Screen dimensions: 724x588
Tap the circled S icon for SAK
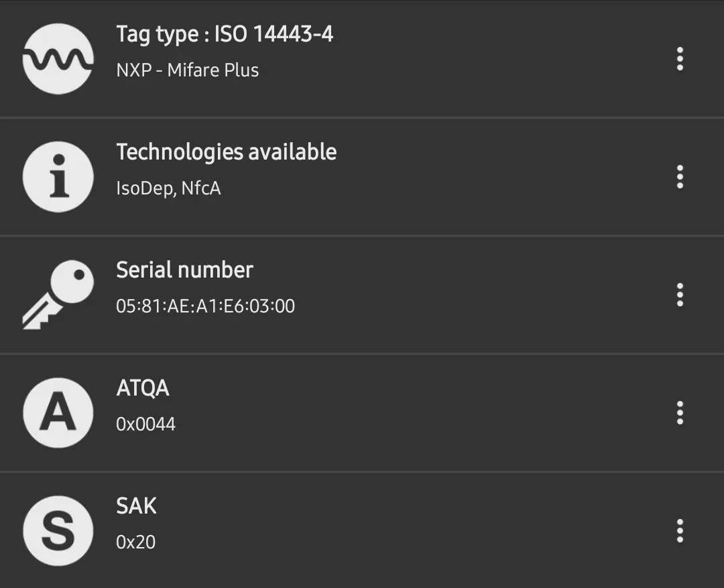[58, 531]
